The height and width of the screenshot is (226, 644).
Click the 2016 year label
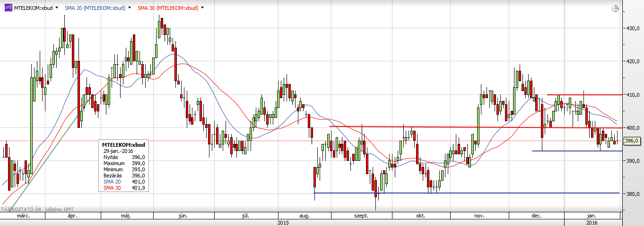click(592, 222)
